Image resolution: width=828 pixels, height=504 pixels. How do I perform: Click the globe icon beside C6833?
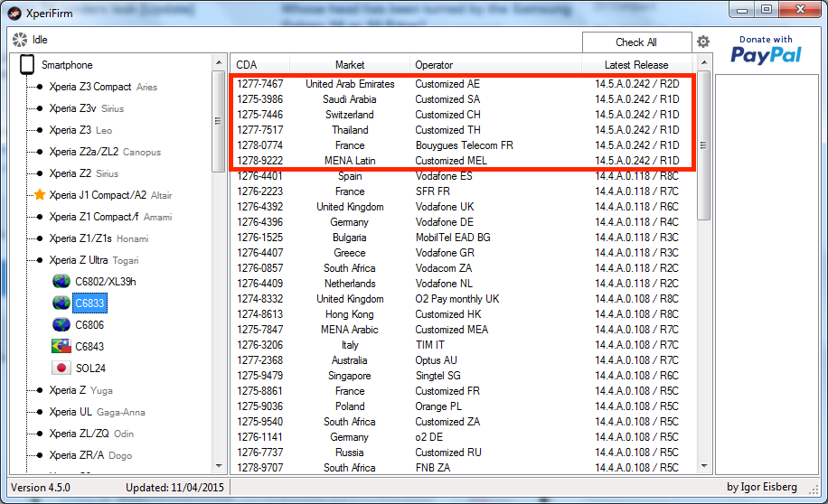pos(61,303)
